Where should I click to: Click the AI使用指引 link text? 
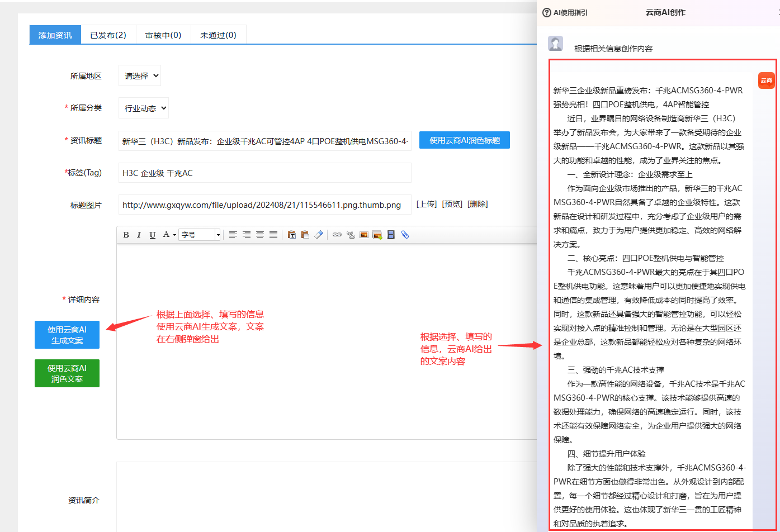(570, 12)
